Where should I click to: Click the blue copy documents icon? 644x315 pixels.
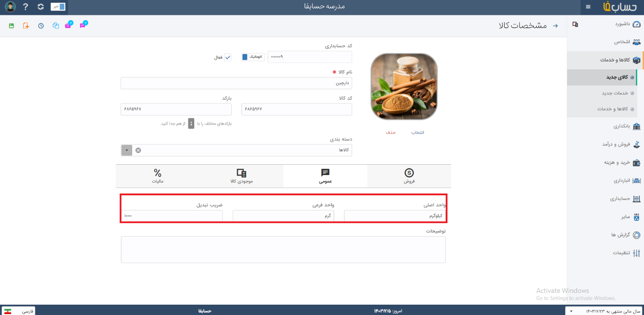pyautogui.click(x=56, y=26)
